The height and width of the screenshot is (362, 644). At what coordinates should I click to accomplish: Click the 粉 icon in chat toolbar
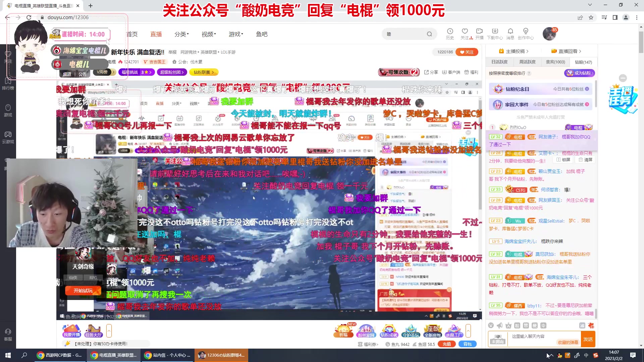tap(517, 325)
